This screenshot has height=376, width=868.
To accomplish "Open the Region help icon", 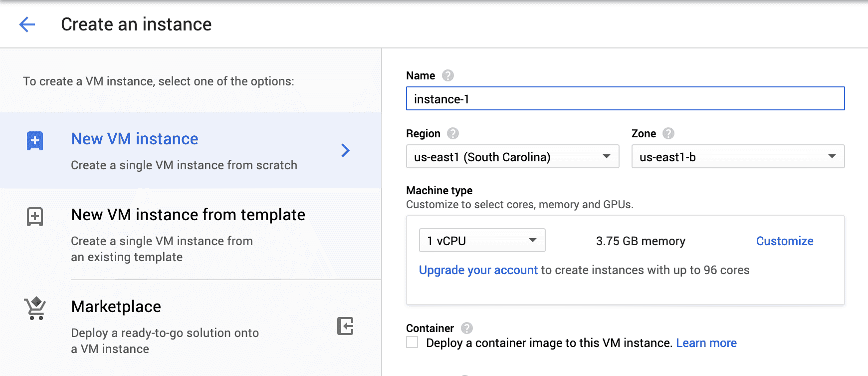I will click(x=453, y=133).
